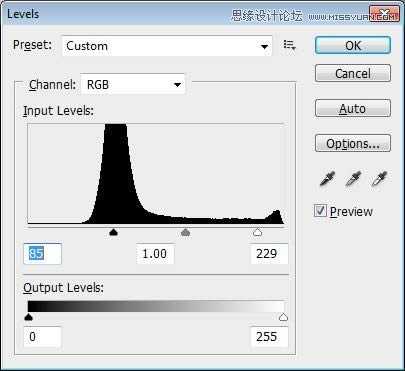Grab the gray midtone input slider
Viewport: 405px width, 371px height.
186,232
